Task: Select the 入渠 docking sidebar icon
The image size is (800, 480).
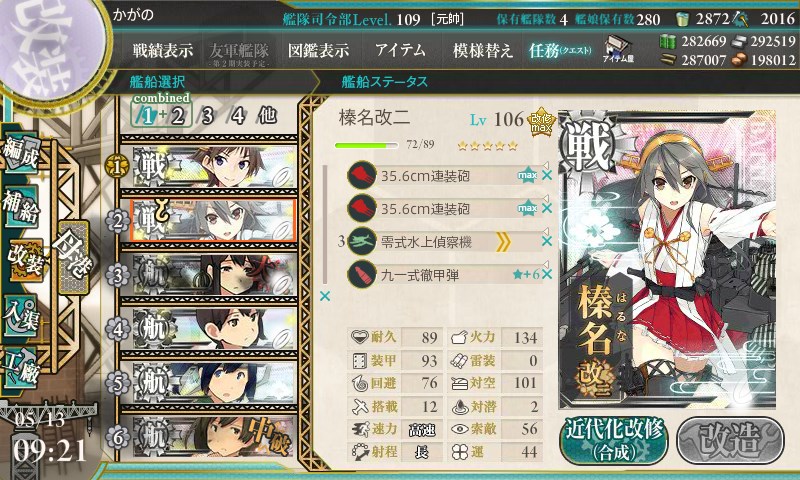Action: [21, 315]
